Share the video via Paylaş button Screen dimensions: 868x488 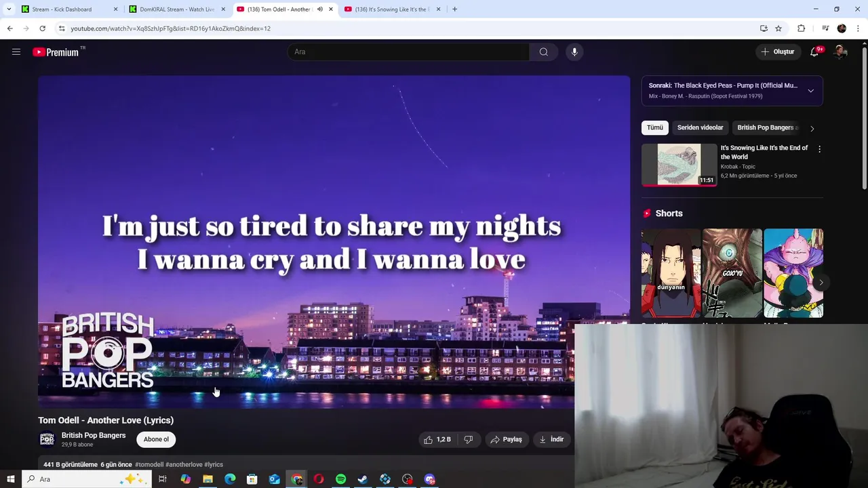506,439
